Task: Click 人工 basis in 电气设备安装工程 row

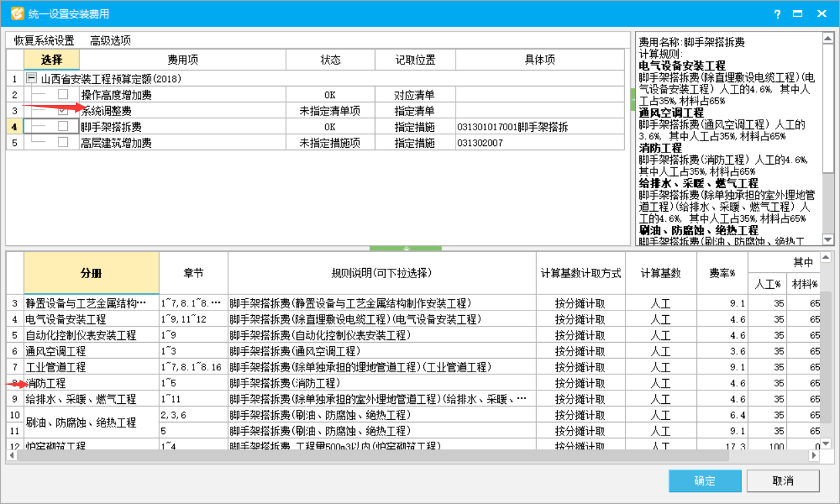Action: click(661, 319)
